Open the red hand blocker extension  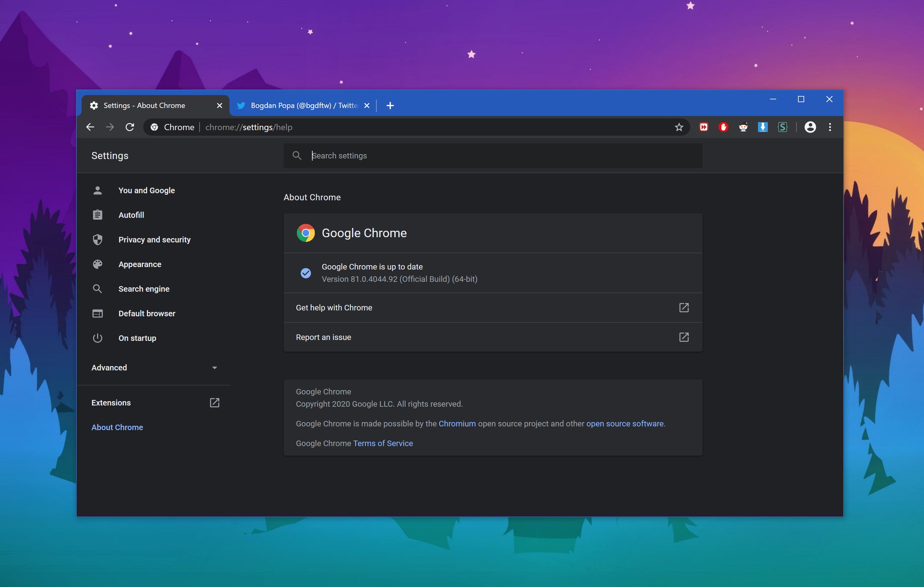[x=723, y=127]
